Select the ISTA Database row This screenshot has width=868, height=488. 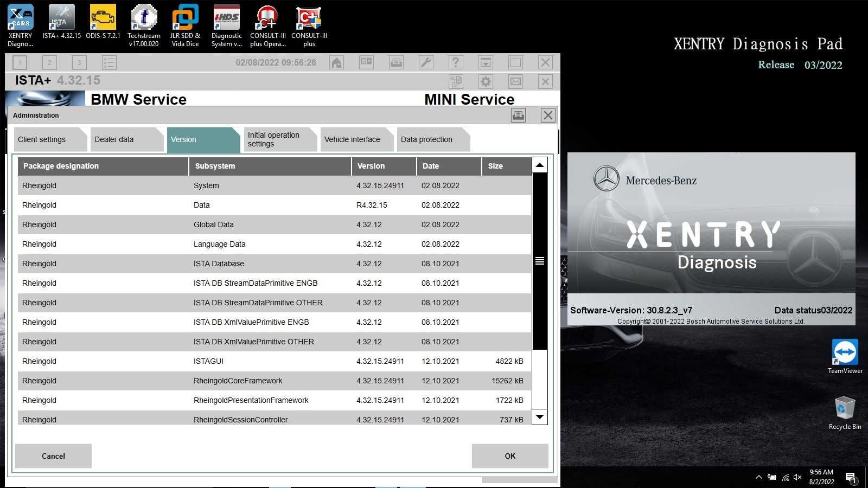275,264
